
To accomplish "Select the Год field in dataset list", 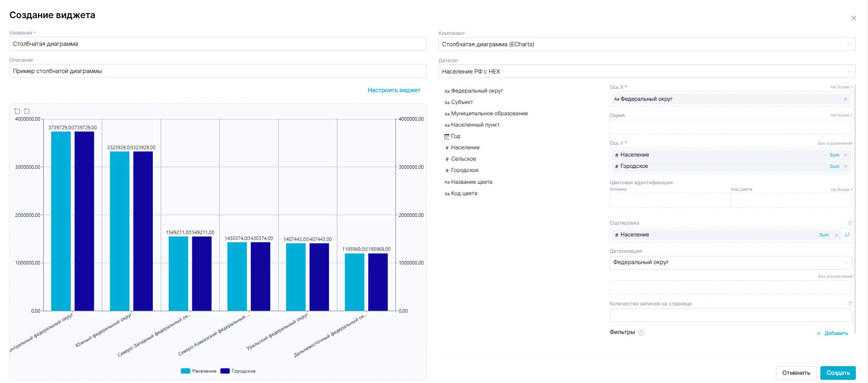I will [x=455, y=136].
